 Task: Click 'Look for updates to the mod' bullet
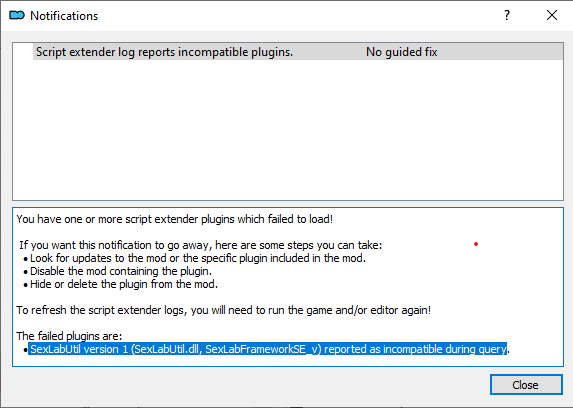198,258
